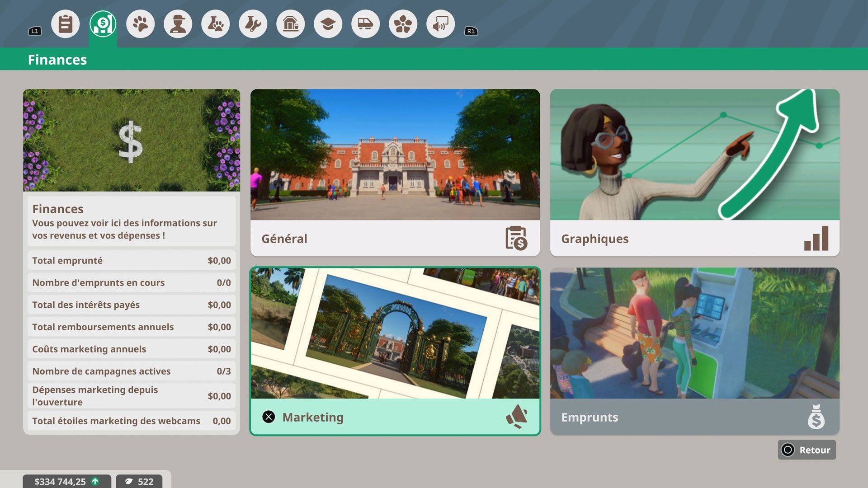
Task: Click the R1 next tab indicator
Action: coord(471,31)
